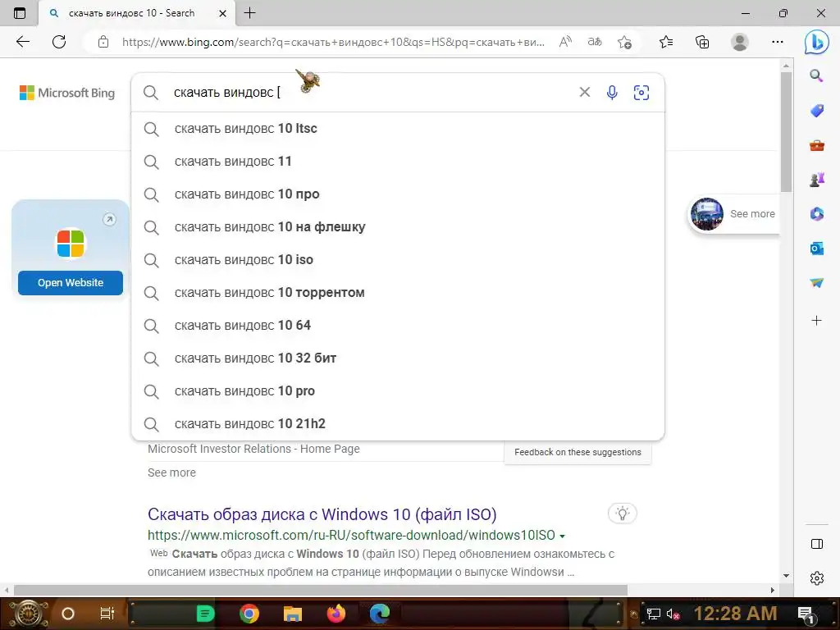This screenshot has width=840, height=630.
Task: Open Settings and more ellipsis menu
Action: point(778,42)
